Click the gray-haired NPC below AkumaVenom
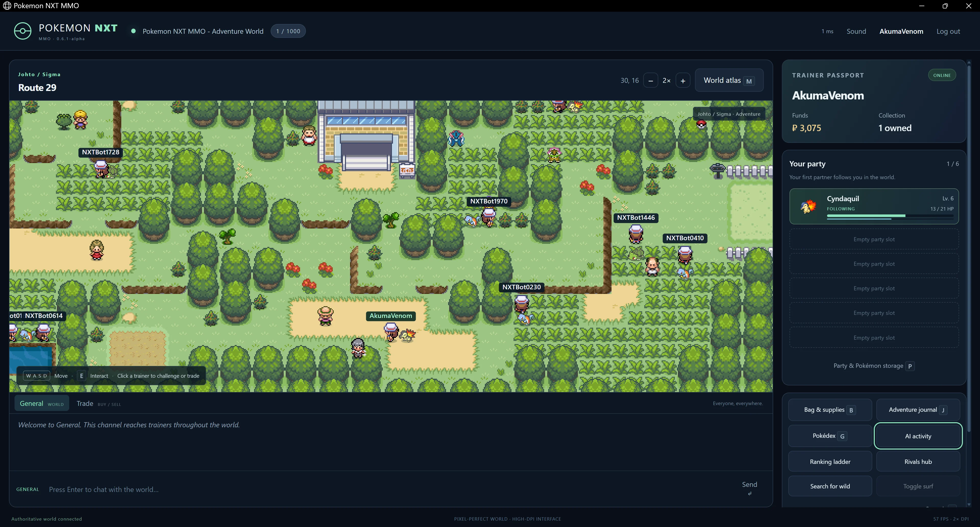The image size is (980, 527). coord(358,348)
